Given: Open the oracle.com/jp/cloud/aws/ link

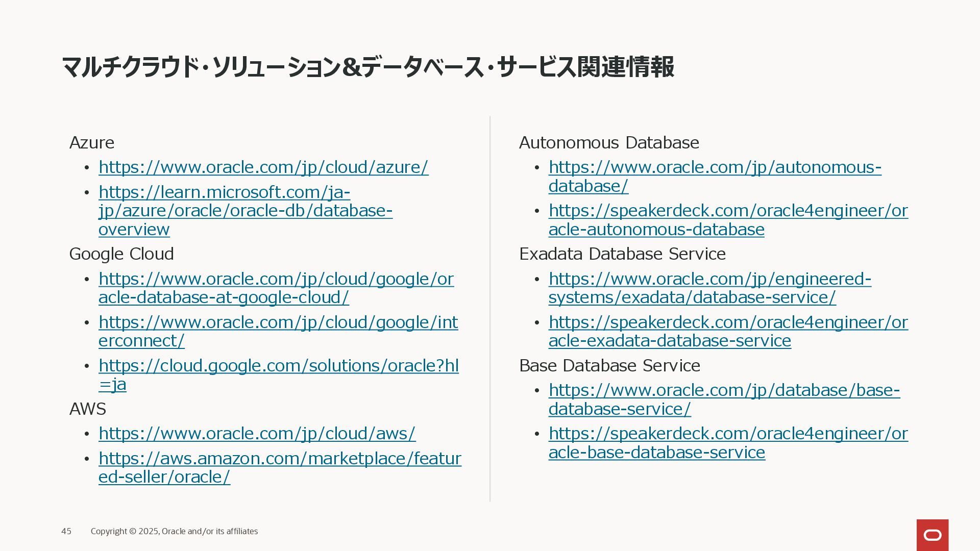Looking at the screenshot, I should coord(257,434).
